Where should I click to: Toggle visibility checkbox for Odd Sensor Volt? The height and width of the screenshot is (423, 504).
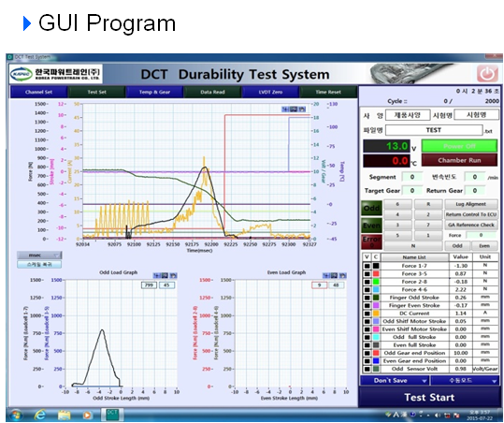coord(367,369)
